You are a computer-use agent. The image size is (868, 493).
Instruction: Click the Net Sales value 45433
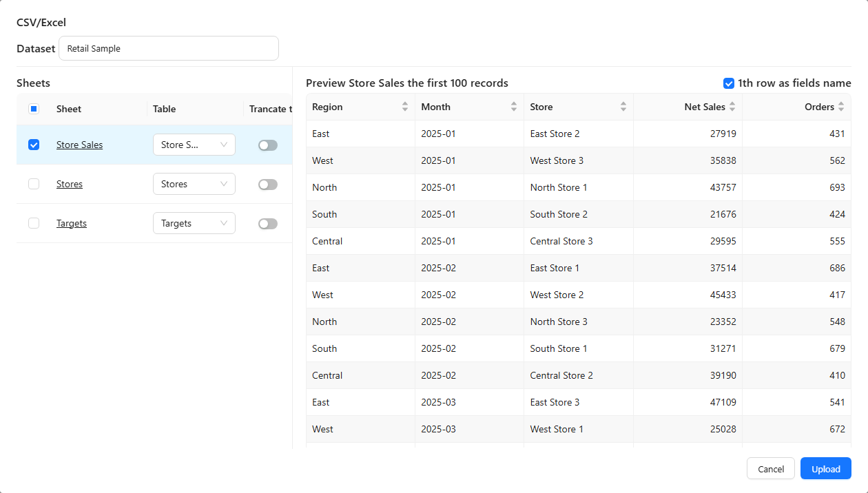pyautogui.click(x=723, y=295)
